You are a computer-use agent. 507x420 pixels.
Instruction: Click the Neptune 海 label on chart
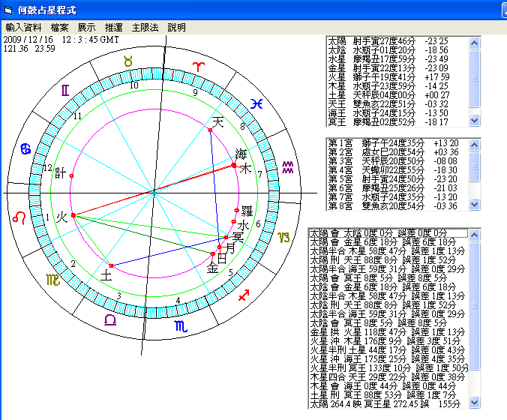[241, 154]
